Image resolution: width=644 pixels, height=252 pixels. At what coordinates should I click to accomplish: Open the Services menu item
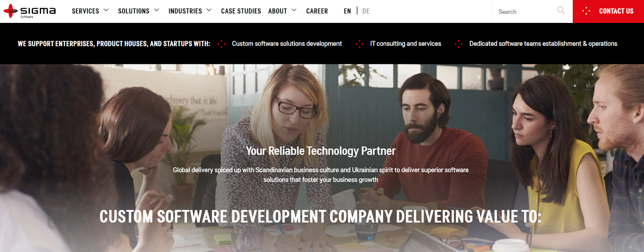(x=85, y=11)
